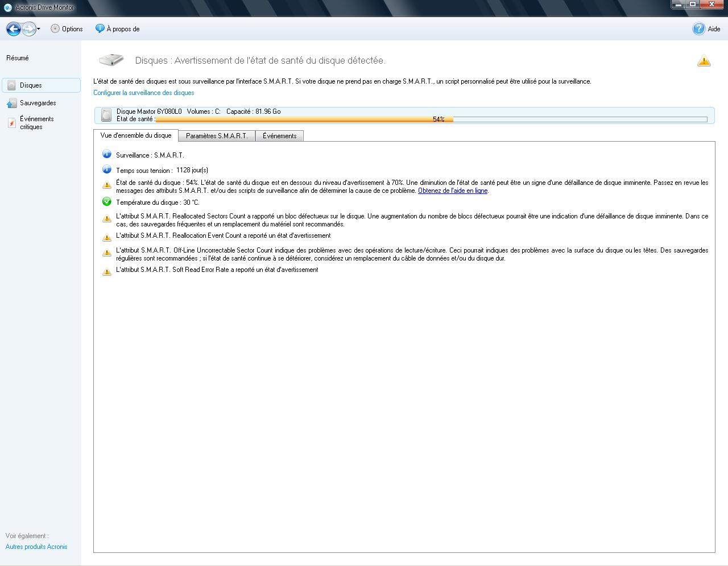Image resolution: width=728 pixels, height=566 pixels.
Task: Click the info icon next to Surveillance
Action: pos(106,154)
